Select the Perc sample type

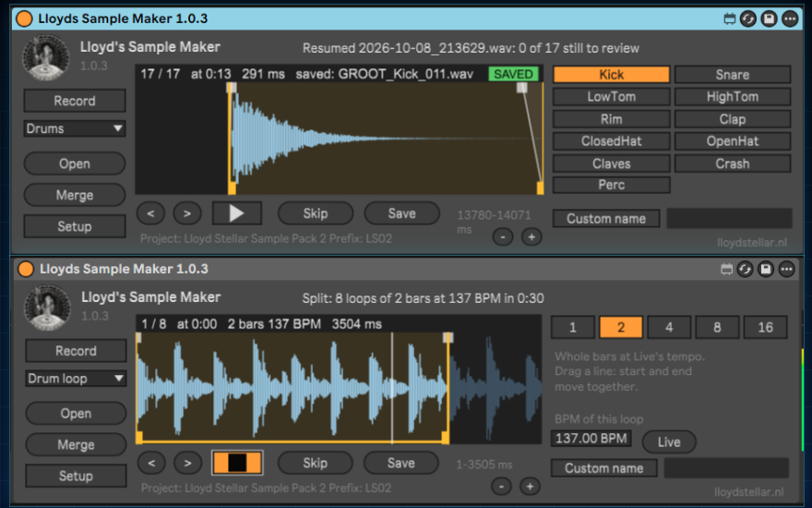pos(611,185)
